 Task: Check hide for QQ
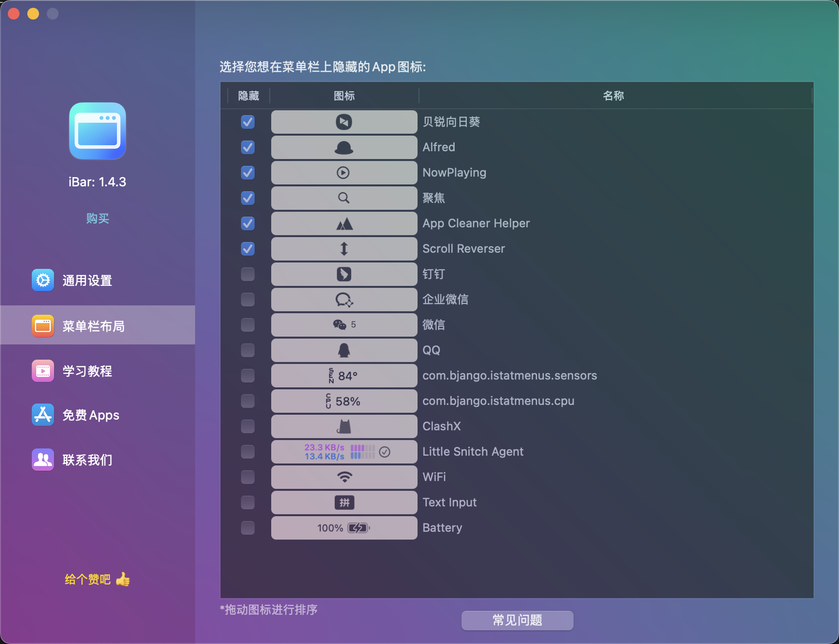pos(248,350)
